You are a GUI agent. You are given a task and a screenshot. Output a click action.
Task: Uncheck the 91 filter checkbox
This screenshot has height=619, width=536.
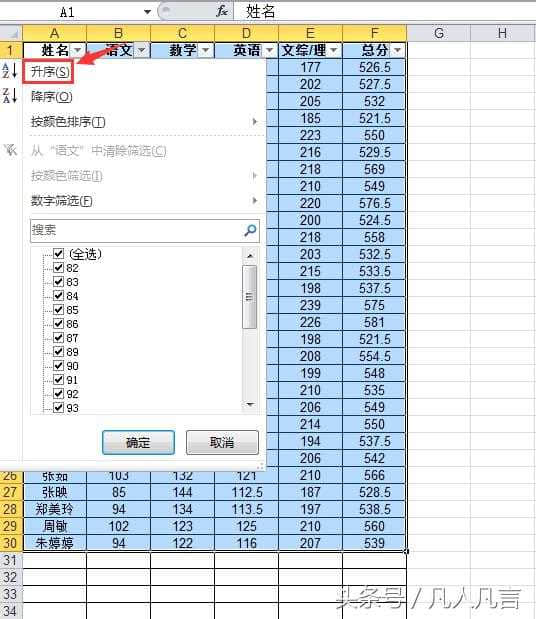58,380
